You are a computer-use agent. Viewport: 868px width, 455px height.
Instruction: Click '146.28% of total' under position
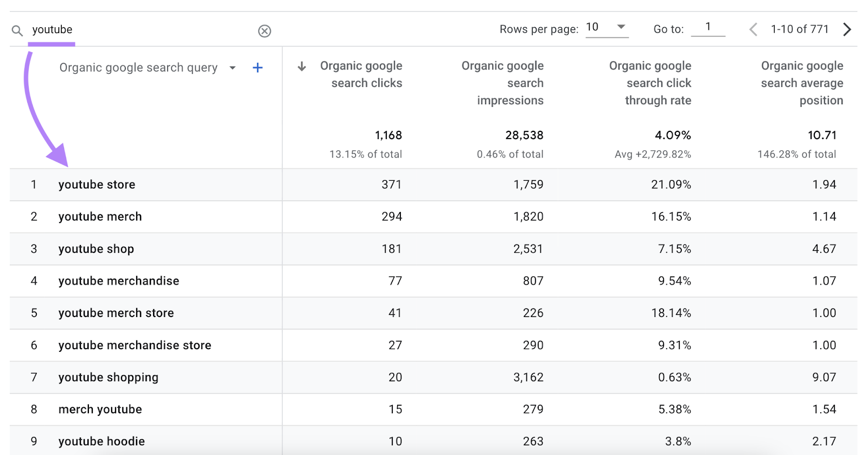[x=796, y=154]
